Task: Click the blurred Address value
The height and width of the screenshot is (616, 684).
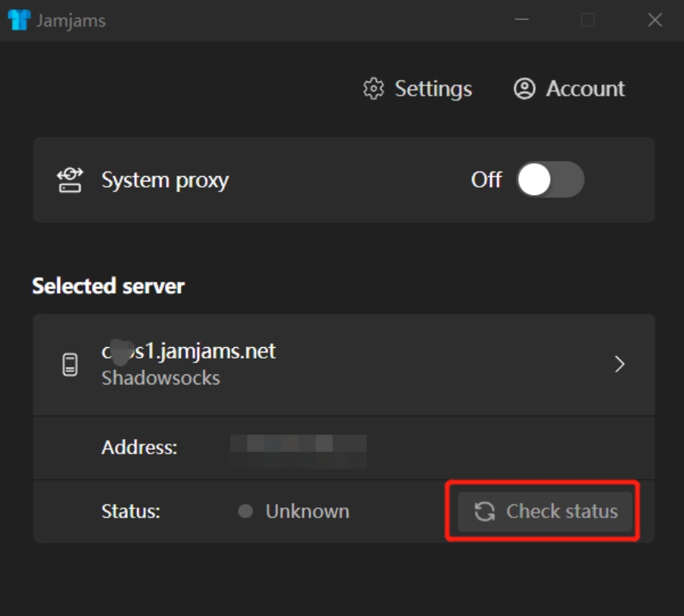Action: [299, 451]
